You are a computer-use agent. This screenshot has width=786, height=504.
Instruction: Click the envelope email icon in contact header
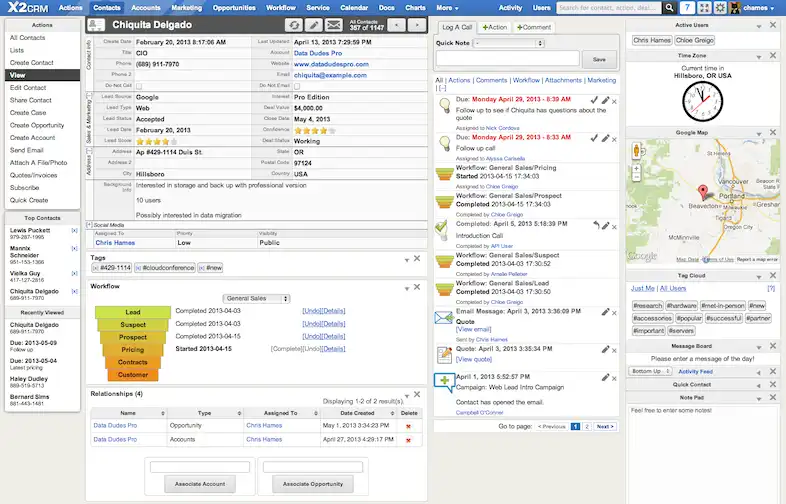pyautogui.click(x=334, y=25)
